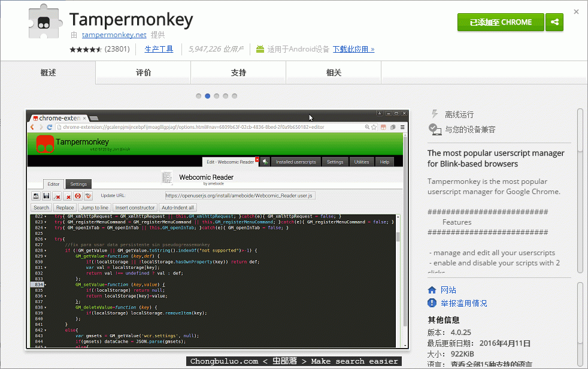Click the Tampermonkey editor screenshot preview
The height and width of the screenshot is (369, 588).
[217, 228]
